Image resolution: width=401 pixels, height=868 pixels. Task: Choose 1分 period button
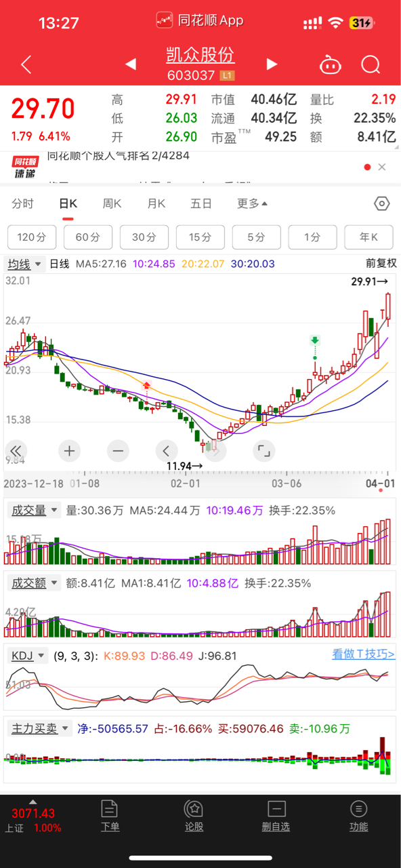point(312,237)
